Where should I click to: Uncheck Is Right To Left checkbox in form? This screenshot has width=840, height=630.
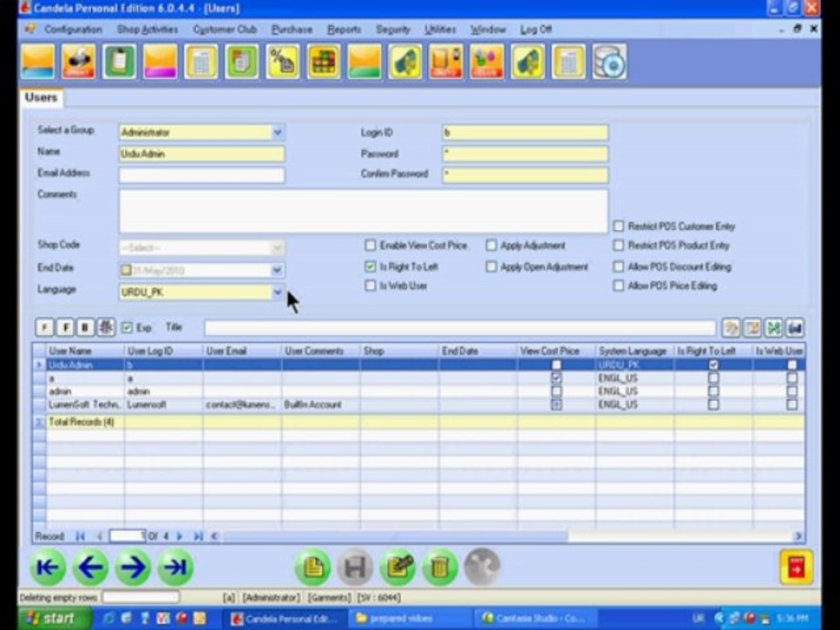[x=370, y=266]
